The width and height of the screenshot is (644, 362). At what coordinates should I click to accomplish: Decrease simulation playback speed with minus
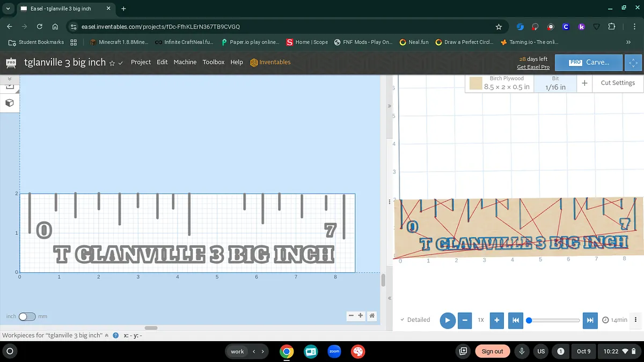coord(465,320)
